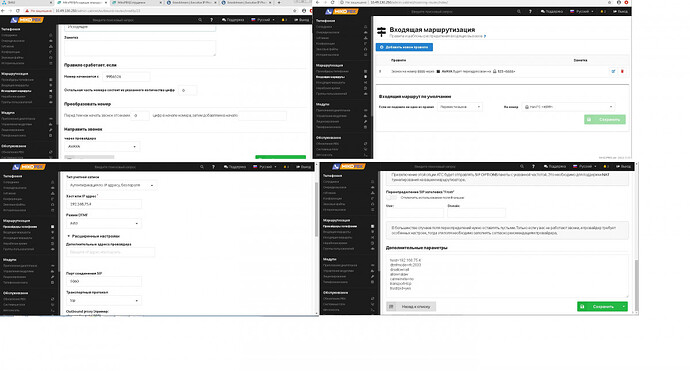Image resolution: width=690 pixels, height=371 pixels.
Task: Click the SIP connection port field 5060
Action: 103,281
